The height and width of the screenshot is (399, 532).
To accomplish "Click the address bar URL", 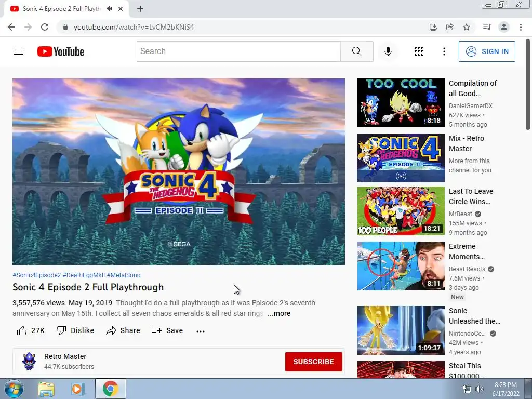I will pyautogui.click(x=134, y=27).
